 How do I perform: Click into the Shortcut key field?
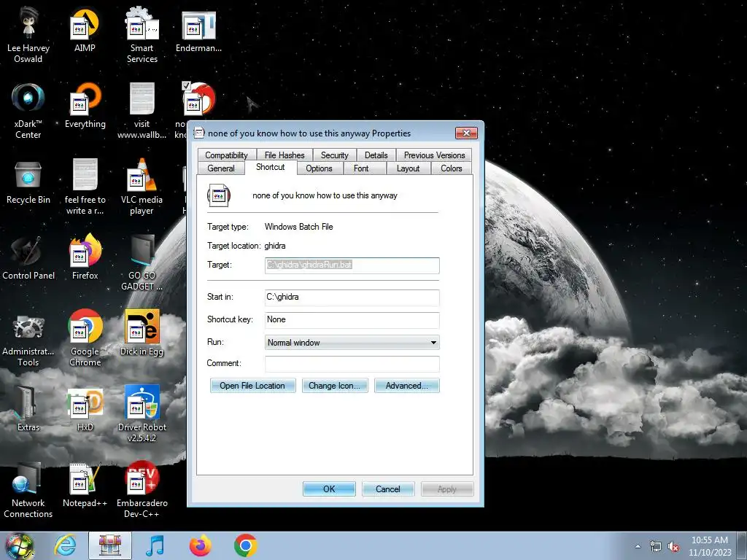tap(352, 320)
